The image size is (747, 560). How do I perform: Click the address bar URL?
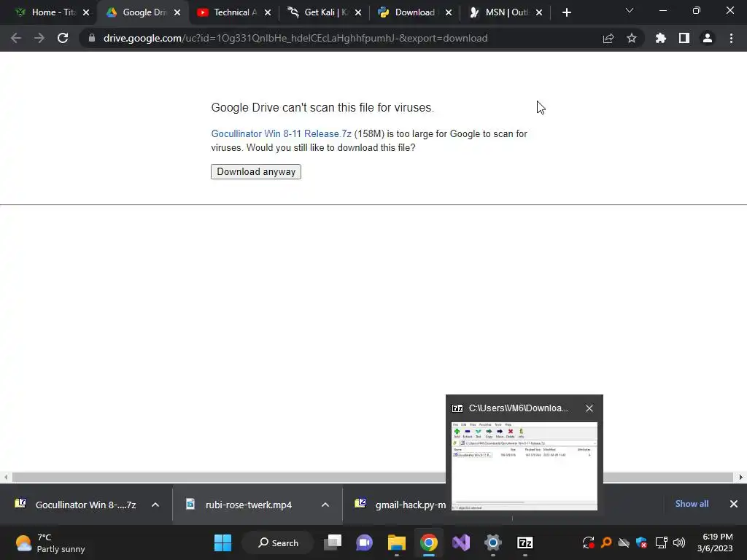click(x=295, y=38)
